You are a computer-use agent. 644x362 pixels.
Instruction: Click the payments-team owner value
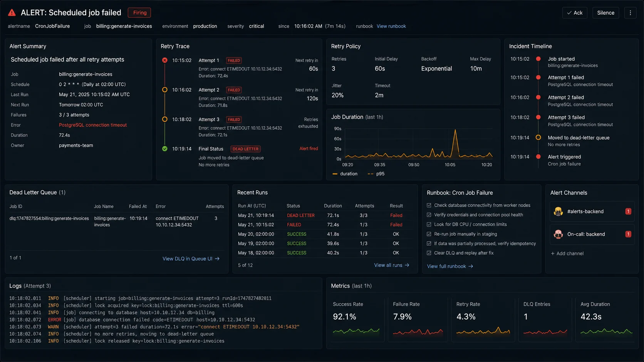pos(76,145)
